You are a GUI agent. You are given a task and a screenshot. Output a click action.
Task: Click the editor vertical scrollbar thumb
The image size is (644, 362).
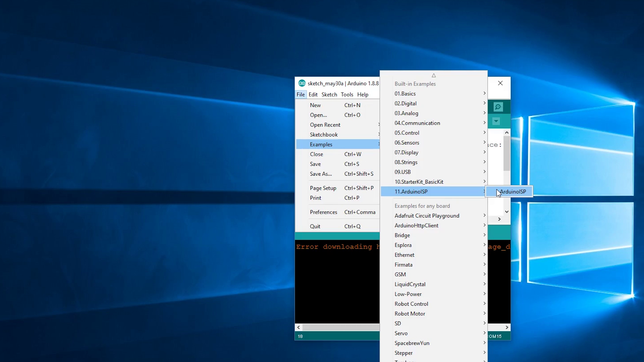[506, 153]
